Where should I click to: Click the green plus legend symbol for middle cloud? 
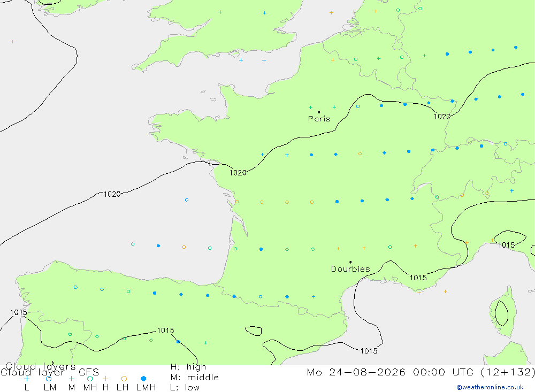pos(71,379)
